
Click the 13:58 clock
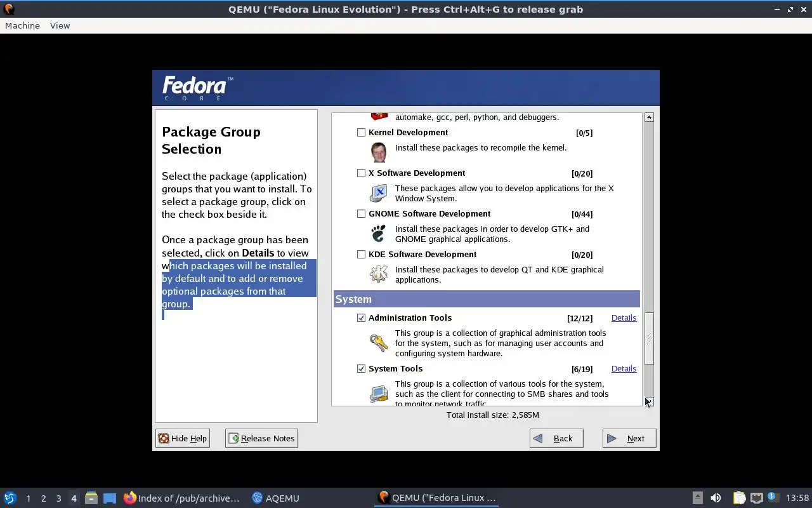pyautogui.click(x=797, y=498)
